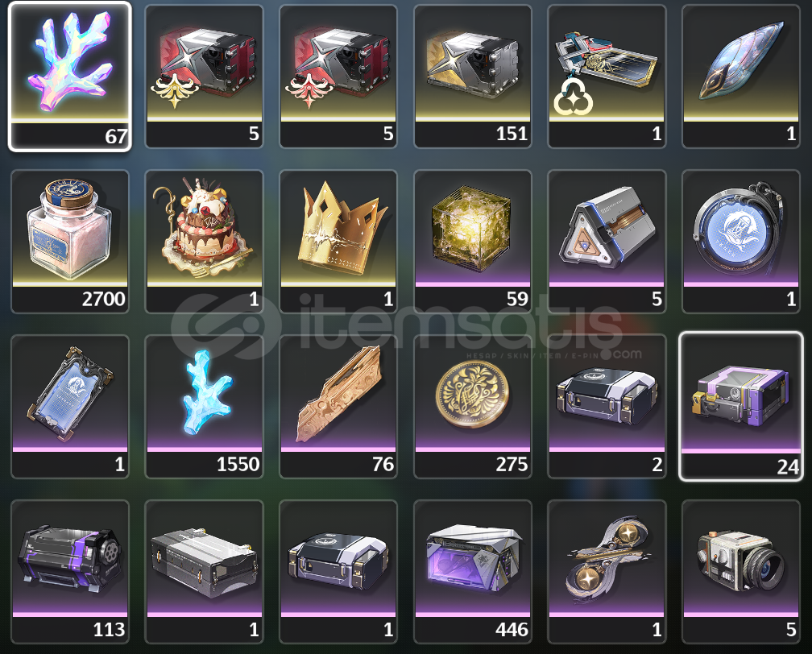Select the purple supply box with 24
812x654 pixels.
[x=741, y=407]
